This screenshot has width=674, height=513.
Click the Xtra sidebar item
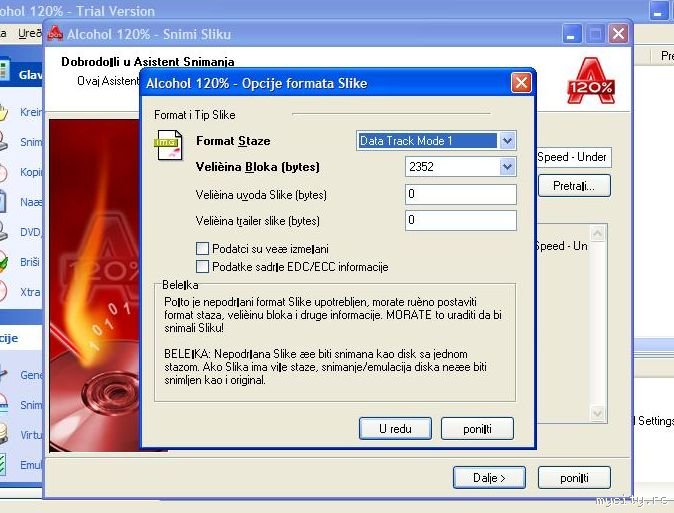[31, 292]
